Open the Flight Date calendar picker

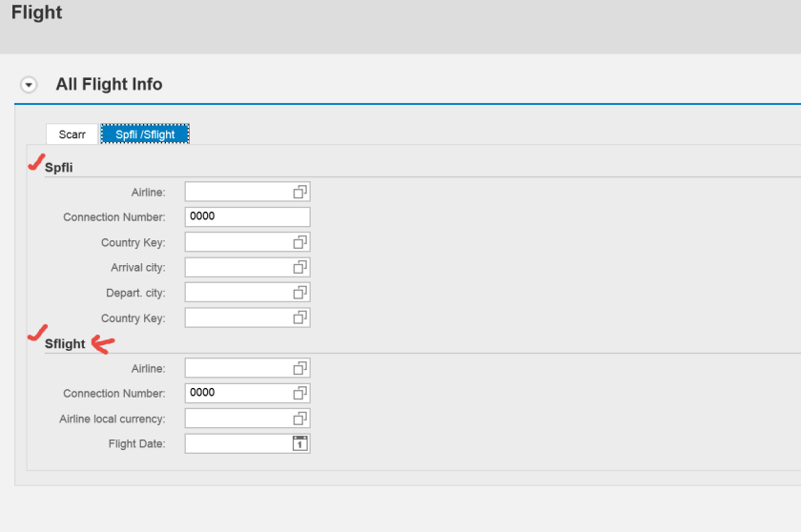[x=299, y=443]
